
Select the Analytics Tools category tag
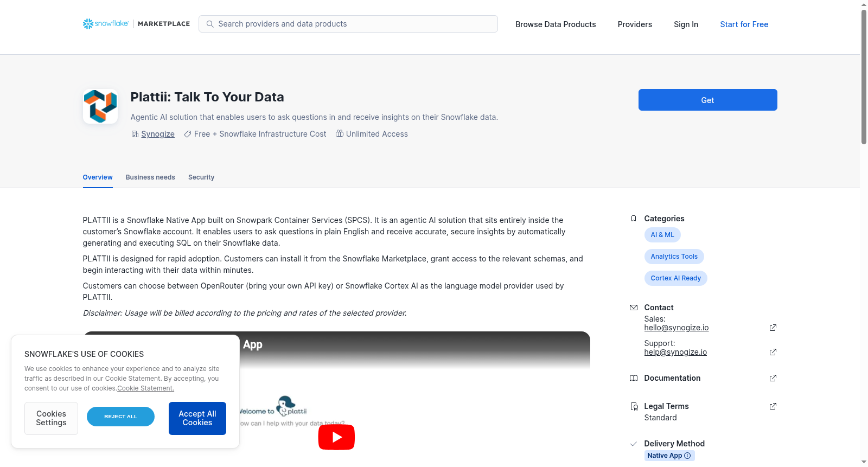point(674,257)
